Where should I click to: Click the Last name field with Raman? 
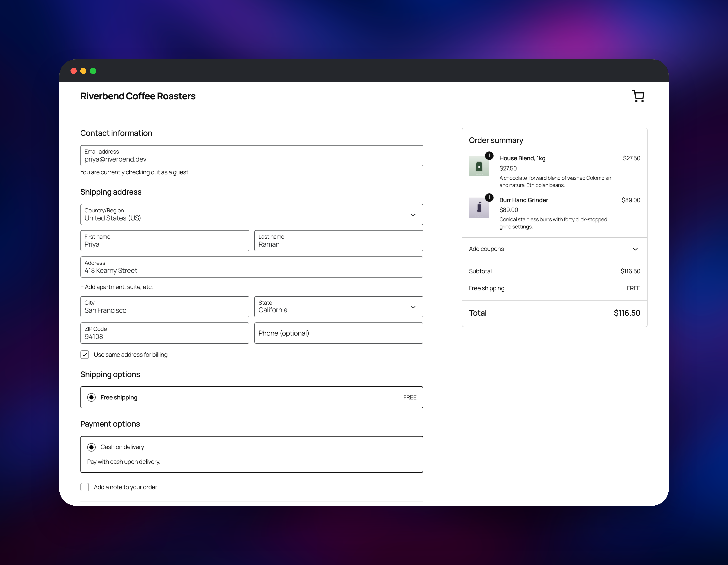339,241
